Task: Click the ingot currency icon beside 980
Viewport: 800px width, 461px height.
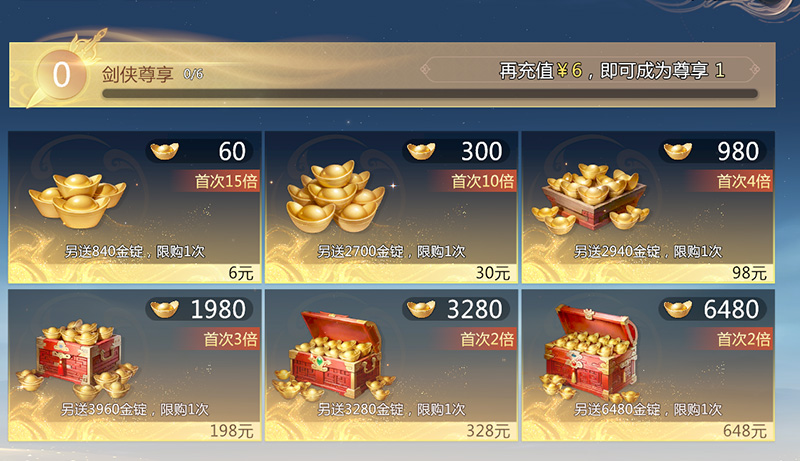Action: coord(678,151)
